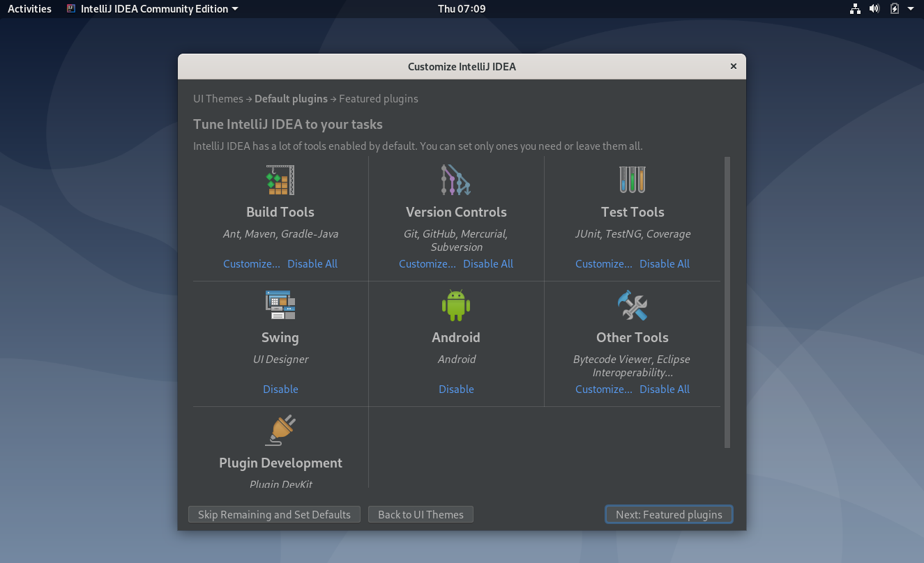
Task: Open Customize for Test Tools
Action: pyautogui.click(x=604, y=263)
